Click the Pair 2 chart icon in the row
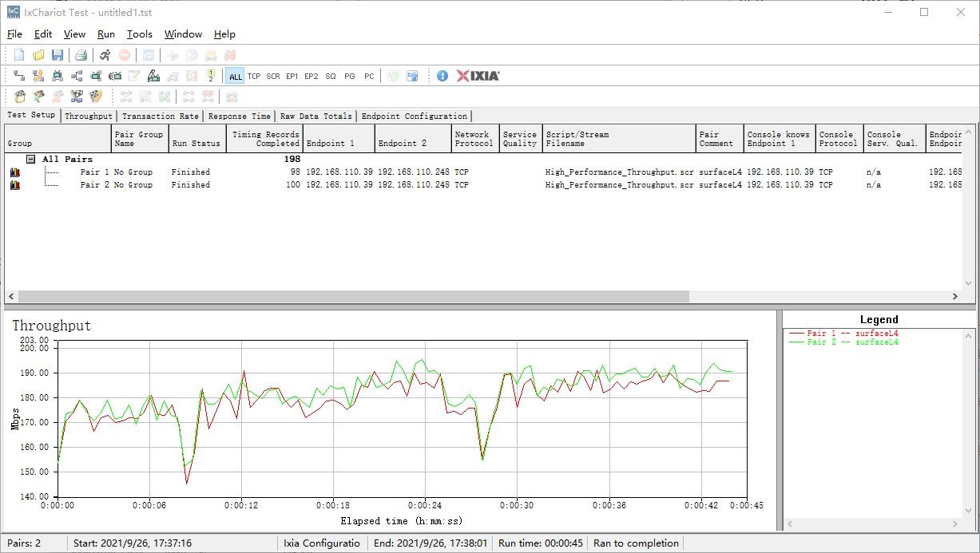Image resolution: width=980 pixels, height=553 pixels. pyautogui.click(x=14, y=185)
